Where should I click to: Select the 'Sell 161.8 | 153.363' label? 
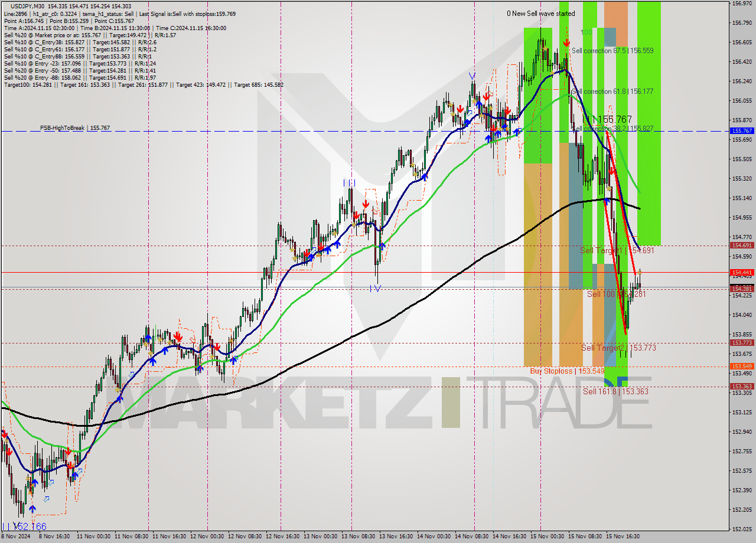click(615, 391)
